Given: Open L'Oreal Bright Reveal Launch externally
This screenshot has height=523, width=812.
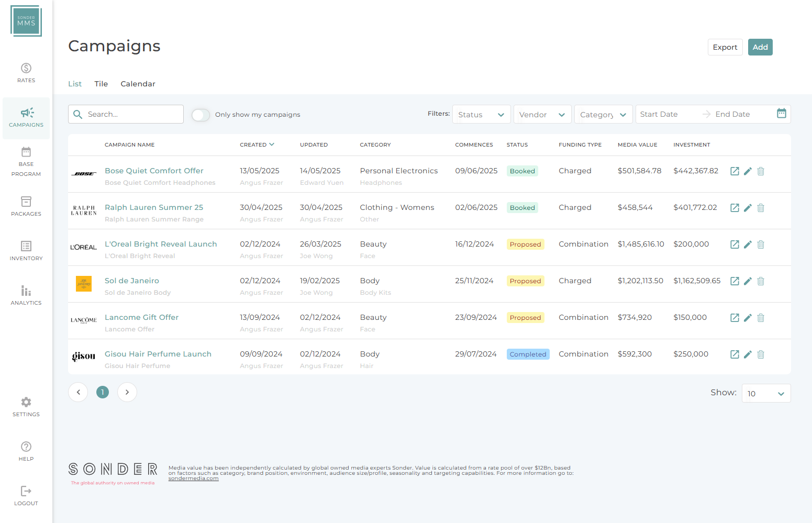Looking at the screenshot, I should pyautogui.click(x=735, y=244).
